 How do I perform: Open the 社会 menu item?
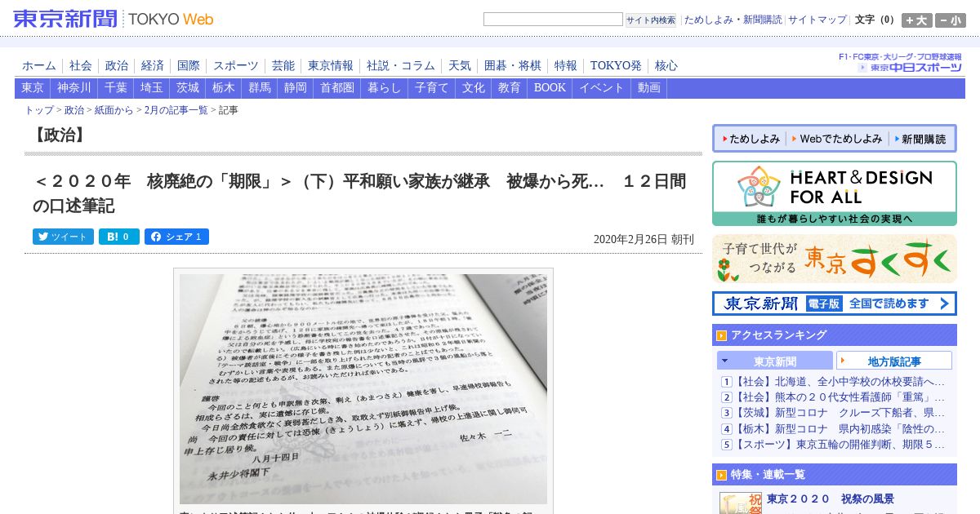(x=81, y=66)
